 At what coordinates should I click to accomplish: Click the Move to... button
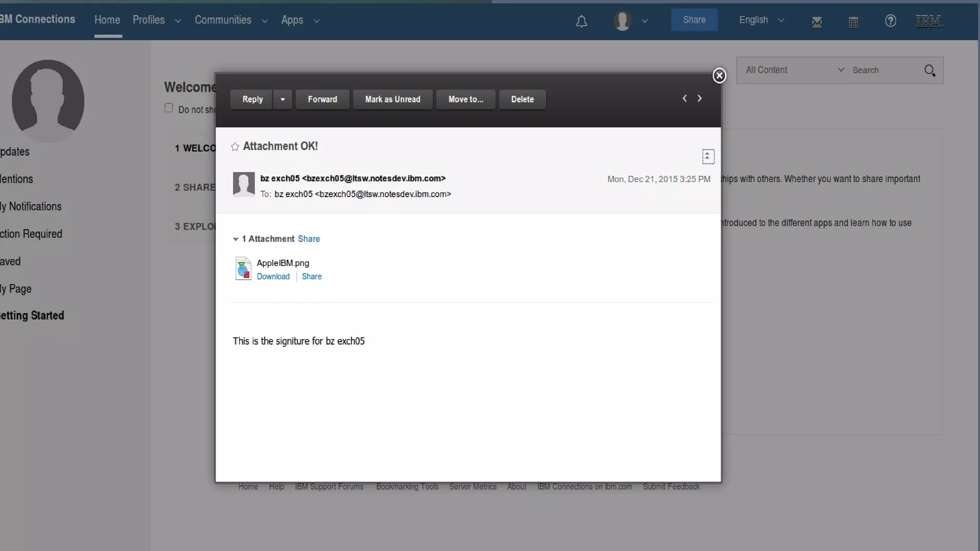point(466,99)
